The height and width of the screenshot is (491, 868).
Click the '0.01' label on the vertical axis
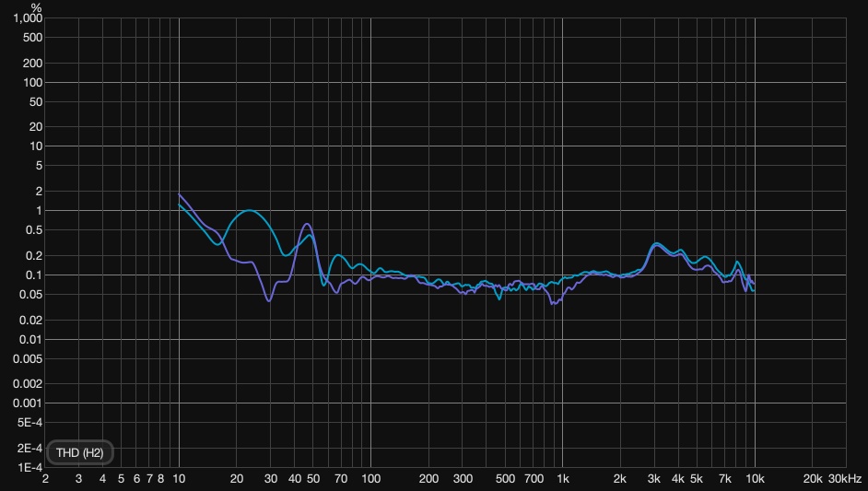click(32, 339)
